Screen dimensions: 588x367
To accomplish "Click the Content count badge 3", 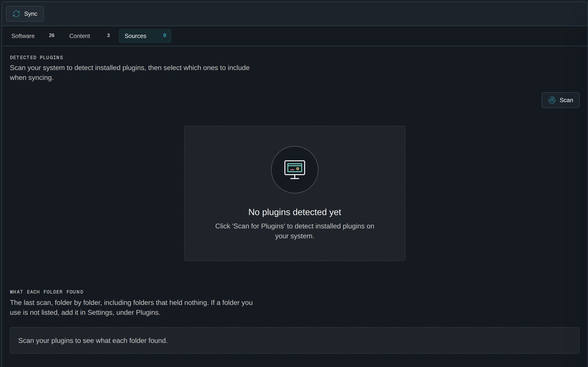I will pyautogui.click(x=108, y=36).
